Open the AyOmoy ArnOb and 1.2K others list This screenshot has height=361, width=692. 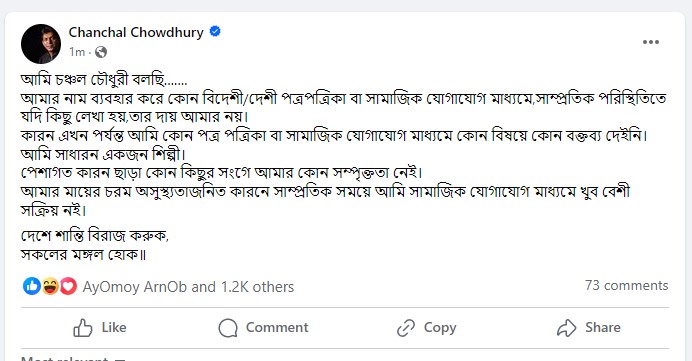click(188, 287)
